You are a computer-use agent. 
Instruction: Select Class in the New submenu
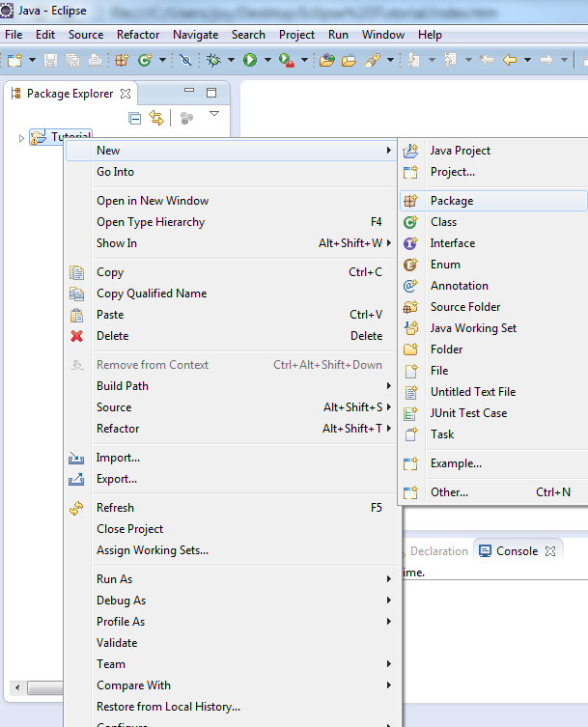pyautogui.click(x=493, y=222)
